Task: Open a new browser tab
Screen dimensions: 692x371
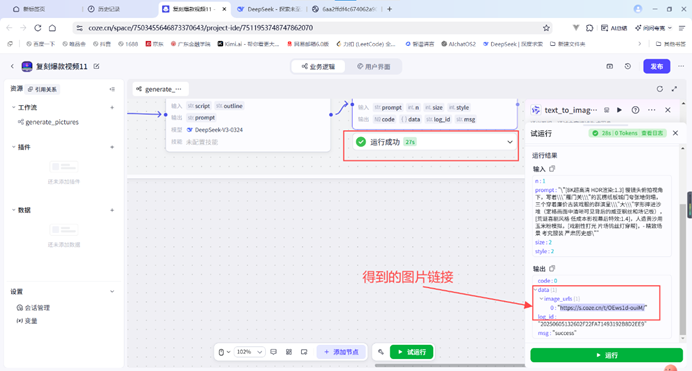Action: click(389, 9)
